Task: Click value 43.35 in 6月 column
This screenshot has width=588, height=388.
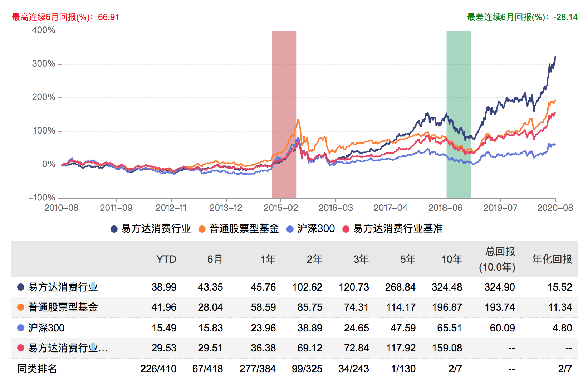Action: 210,287
